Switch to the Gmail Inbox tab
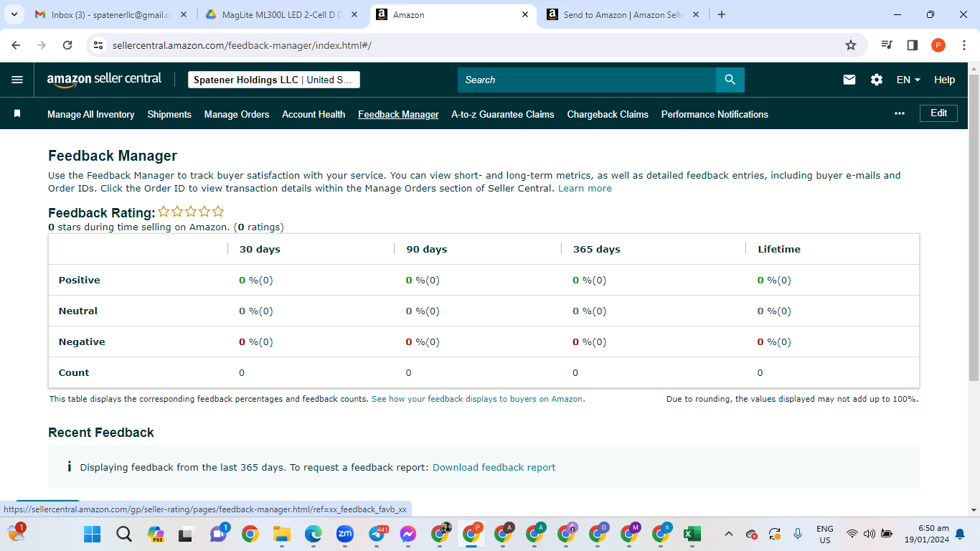Viewport: 980px width, 551px height. (111, 14)
